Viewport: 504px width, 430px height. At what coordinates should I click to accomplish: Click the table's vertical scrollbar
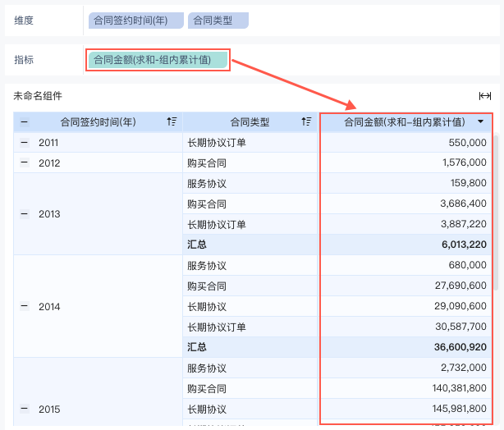496,213
